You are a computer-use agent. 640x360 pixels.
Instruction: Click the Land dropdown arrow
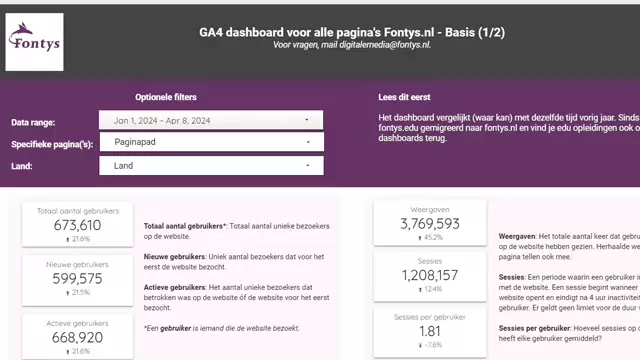coord(308,165)
